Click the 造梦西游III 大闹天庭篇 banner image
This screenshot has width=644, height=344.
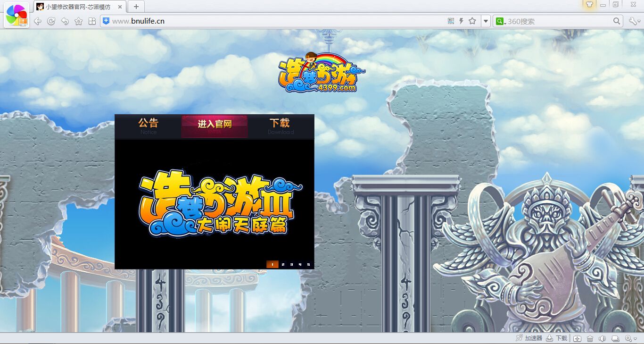click(215, 204)
